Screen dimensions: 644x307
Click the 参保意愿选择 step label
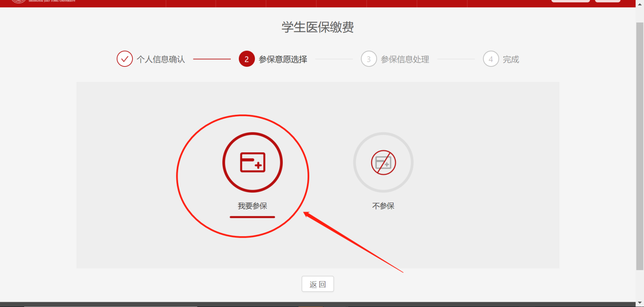pyautogui.click(x=283, y=59)
